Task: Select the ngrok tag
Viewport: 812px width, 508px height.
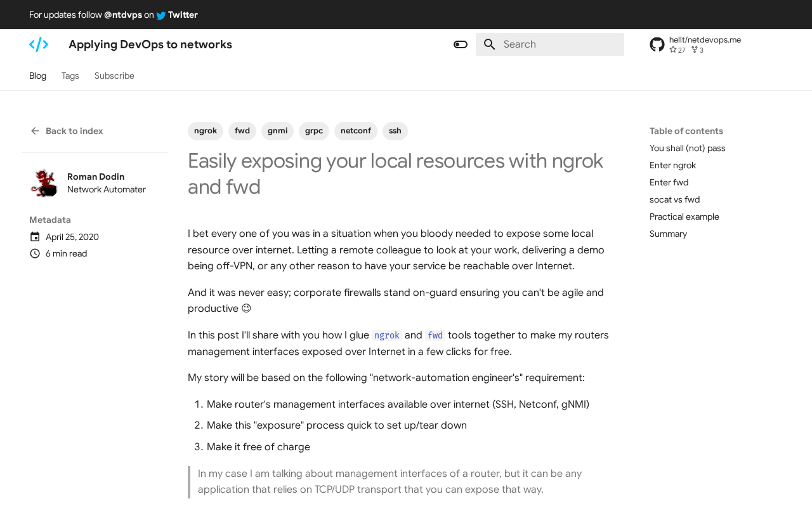Action: click(205, 130)
